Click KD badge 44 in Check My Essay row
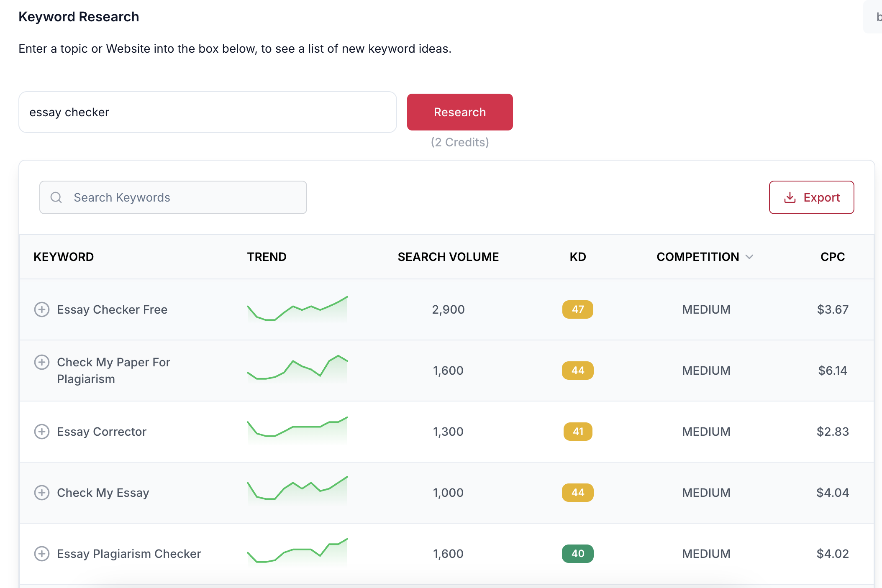The width and height of the screenshot is (882, 588). point(578,493)
